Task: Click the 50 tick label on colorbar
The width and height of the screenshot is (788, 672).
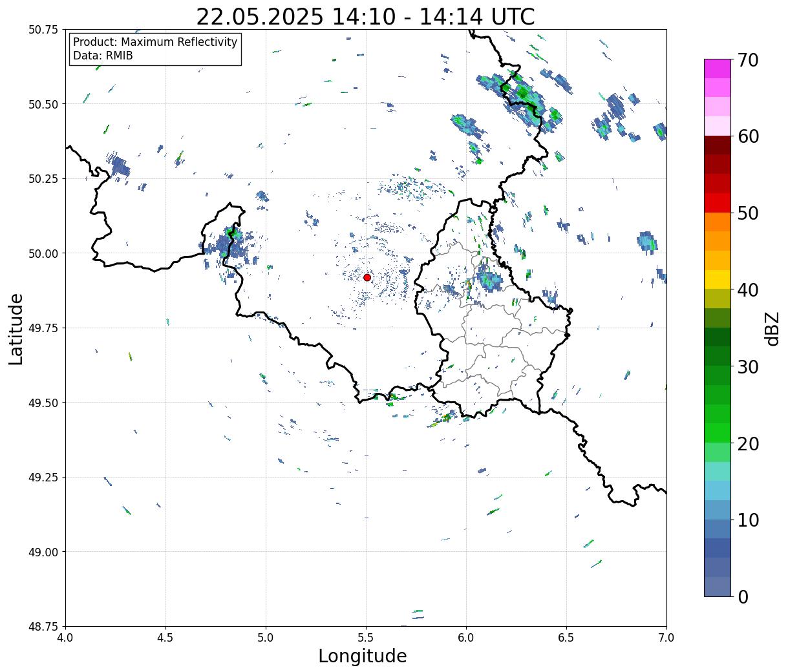Action: coord(748,213)
